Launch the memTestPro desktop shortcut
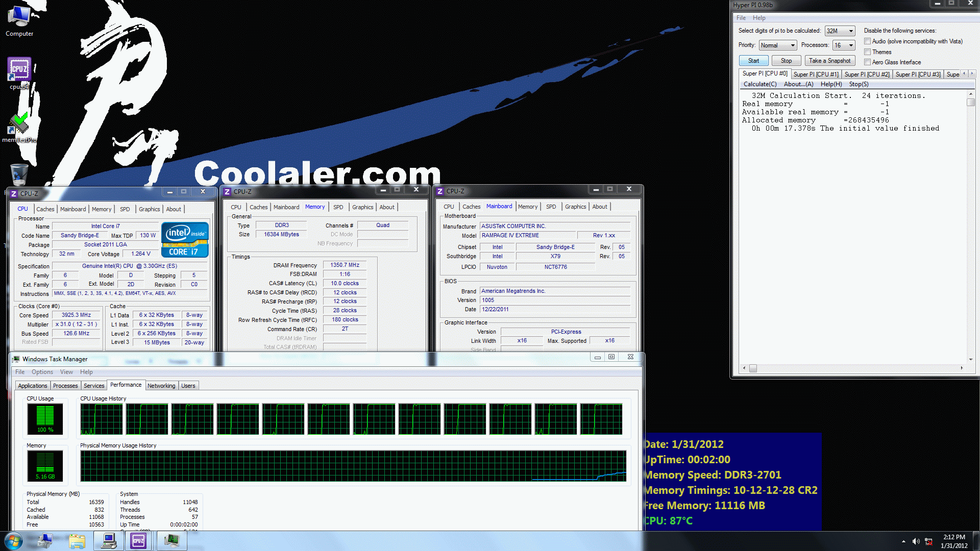980x551 pixels. click(x=19, y=128)
